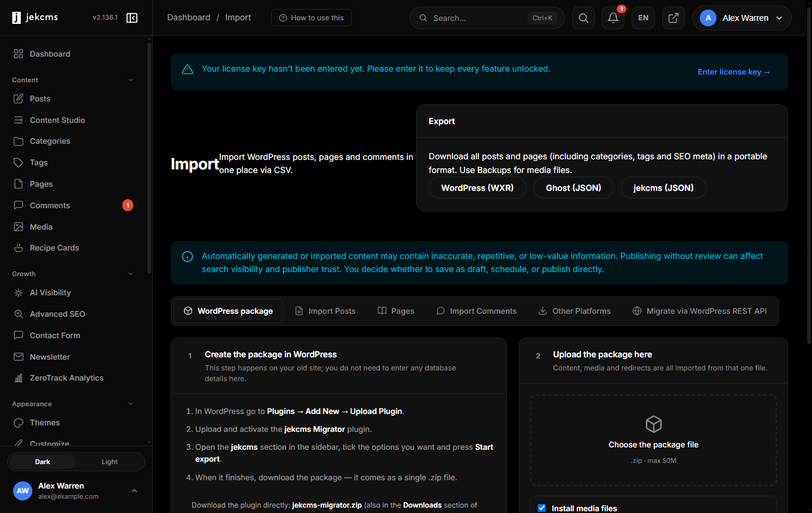Click the Tags icon in sidebar
The height and width of the screenshot is (513, 812).
19,162
